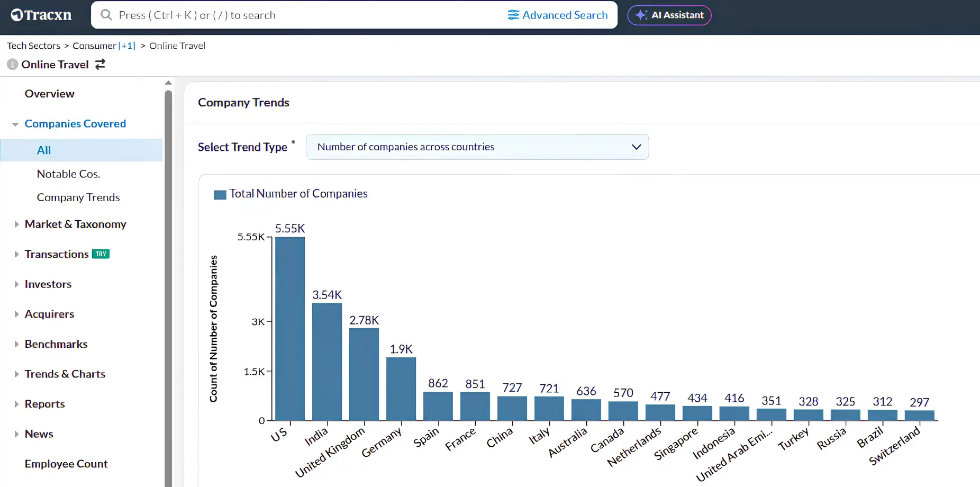Click the Italy bar in the chart
The image size is (980, 487).
click(549, 409)
